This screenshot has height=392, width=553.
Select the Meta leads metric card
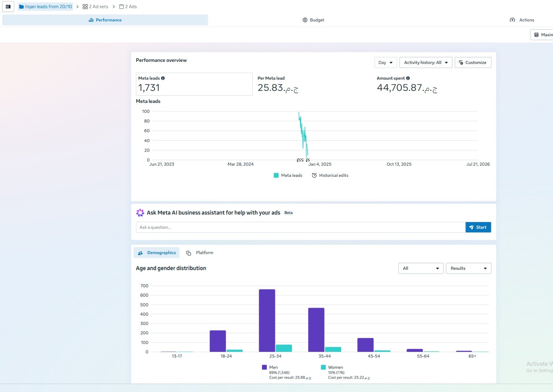point(194,84)
